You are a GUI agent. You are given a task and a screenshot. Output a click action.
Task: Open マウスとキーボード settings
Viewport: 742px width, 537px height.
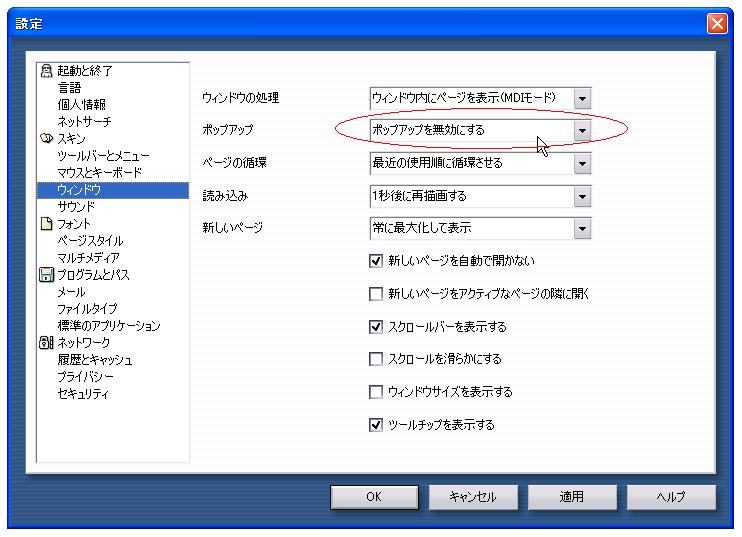[x=99, y=173]
